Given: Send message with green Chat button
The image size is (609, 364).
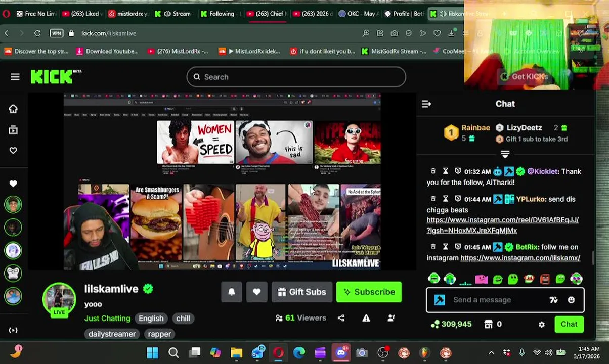Looking at the screenshot, I should [x=569, y=324].
